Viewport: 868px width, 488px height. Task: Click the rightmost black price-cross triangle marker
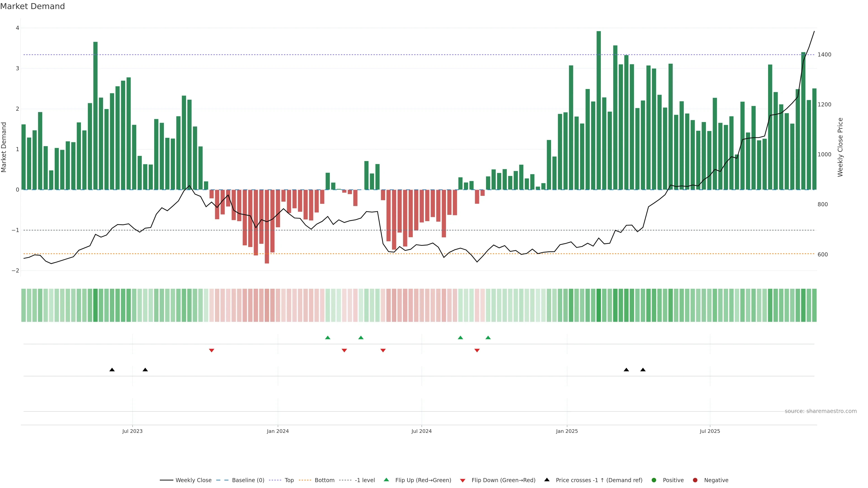[643, 370]
